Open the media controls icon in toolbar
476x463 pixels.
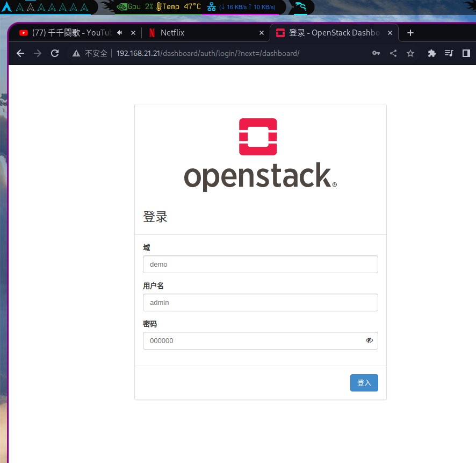click(449, 53)
